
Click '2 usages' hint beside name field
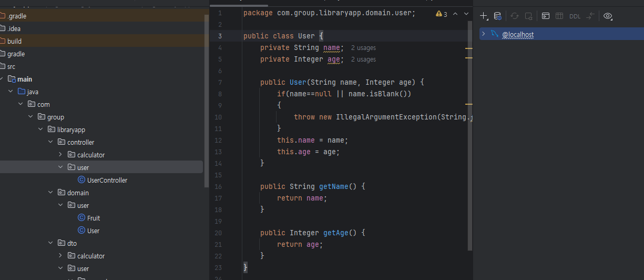pyautogui.click(x=363, y=48)
